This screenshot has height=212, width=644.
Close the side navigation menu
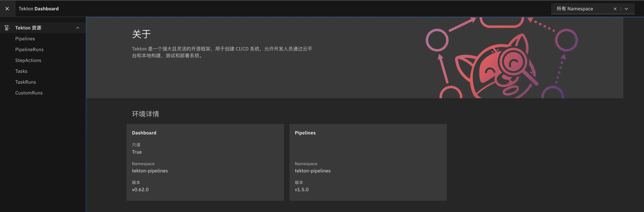7,9
